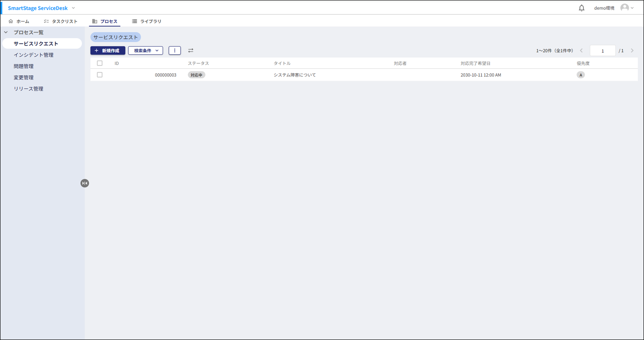Select インシデント管理 in the sidebar
The image size is (644, 340).
coord(34,55)
